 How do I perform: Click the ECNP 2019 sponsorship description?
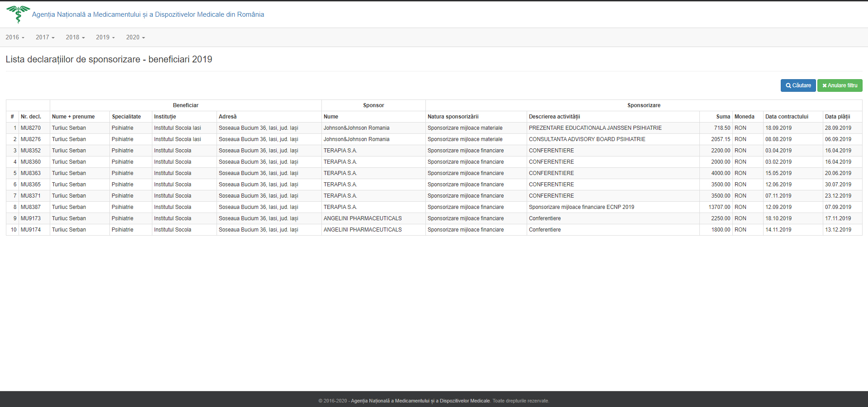(x=581, y=207)
